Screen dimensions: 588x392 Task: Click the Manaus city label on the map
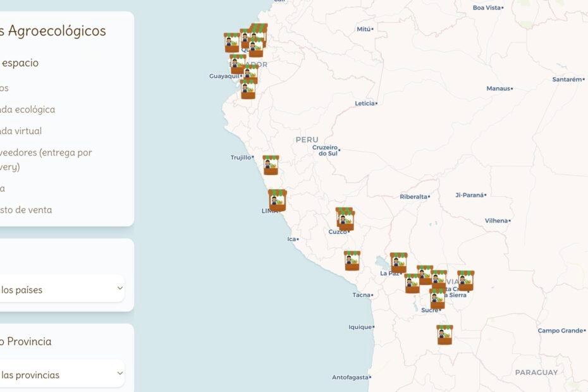[x=498, y=89]
